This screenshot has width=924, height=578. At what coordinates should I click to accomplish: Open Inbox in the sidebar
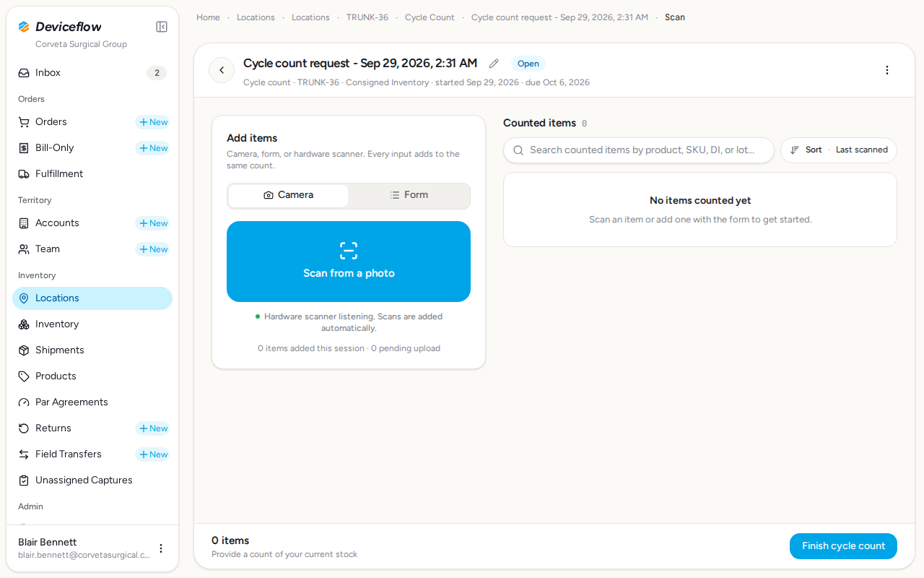click(92, 73)
